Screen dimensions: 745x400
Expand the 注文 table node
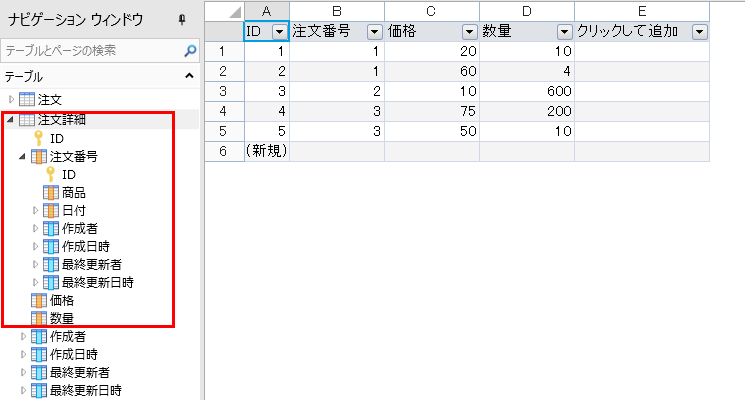click(x=11, y=100)
